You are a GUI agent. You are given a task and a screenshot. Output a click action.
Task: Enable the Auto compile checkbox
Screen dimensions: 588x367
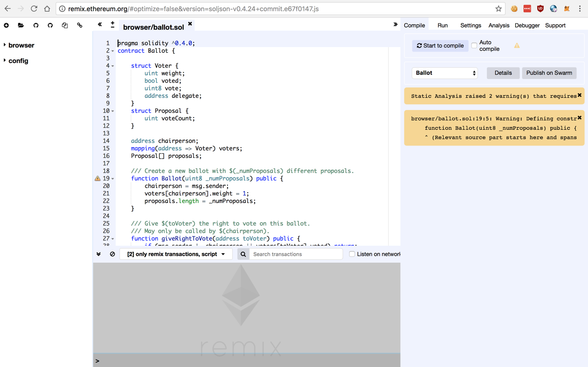pyautogui.click(x=474, y=46)
